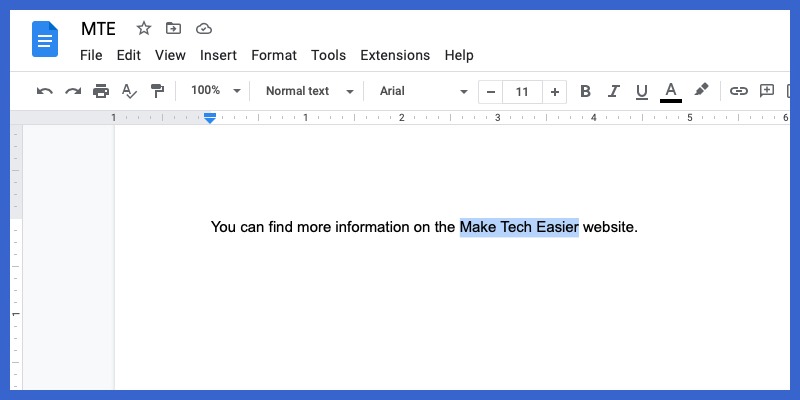
Task: Click the word website in the document
Action: pos(608,227)
